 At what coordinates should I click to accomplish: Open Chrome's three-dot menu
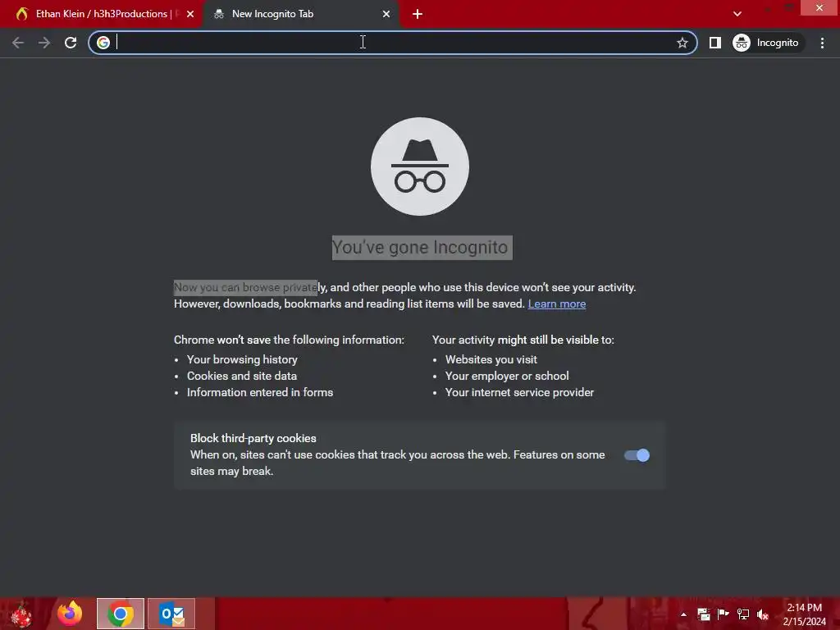822,43
